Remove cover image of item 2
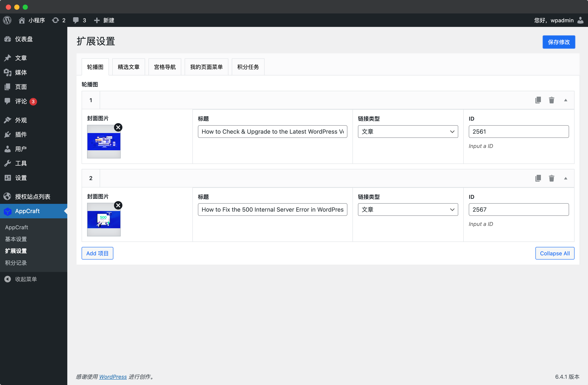This screenshot has width=588, height=385. [x=118, y=206]
